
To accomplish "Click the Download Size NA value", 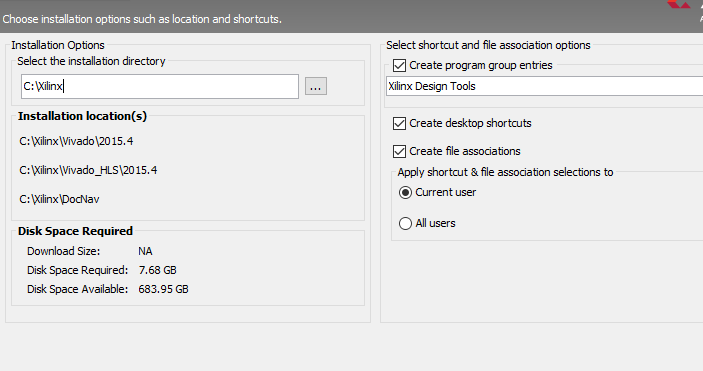I will (x=145, y=251).
